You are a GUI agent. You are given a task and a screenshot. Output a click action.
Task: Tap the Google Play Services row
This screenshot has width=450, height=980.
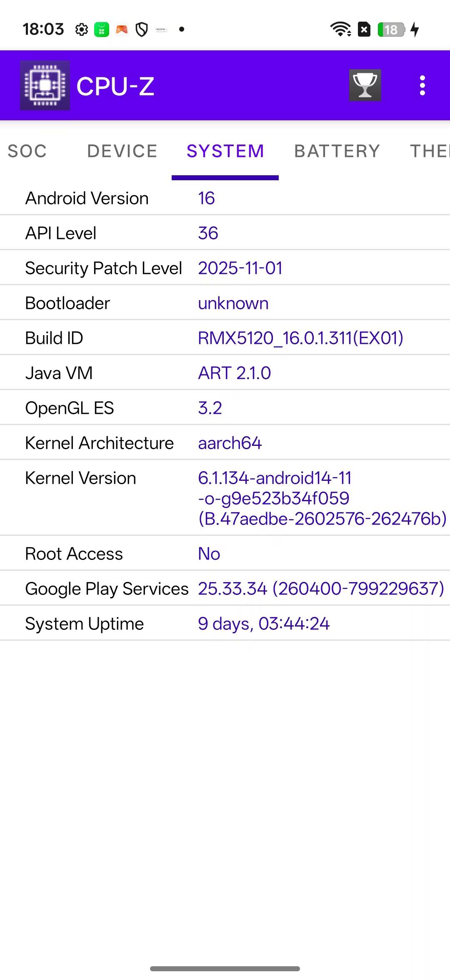click(225, 589)
